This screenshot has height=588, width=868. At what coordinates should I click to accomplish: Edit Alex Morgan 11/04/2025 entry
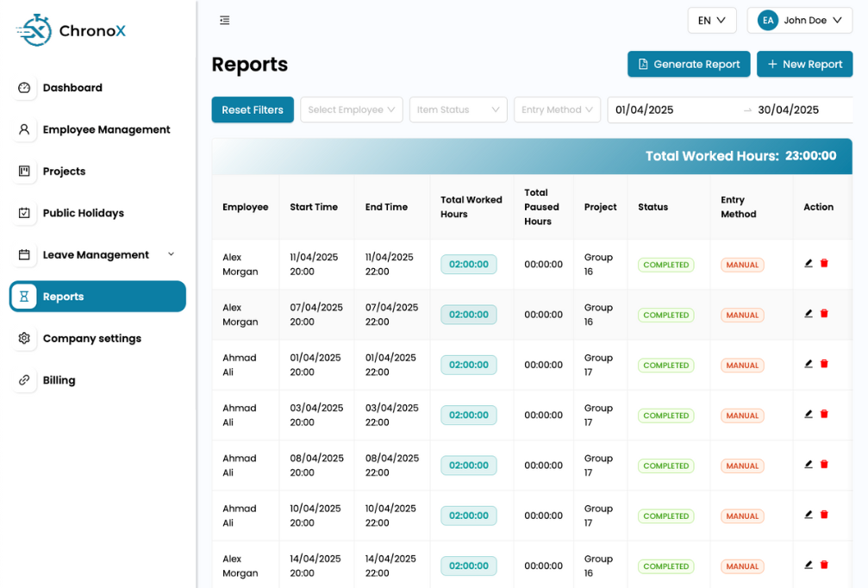pos(809,264)
